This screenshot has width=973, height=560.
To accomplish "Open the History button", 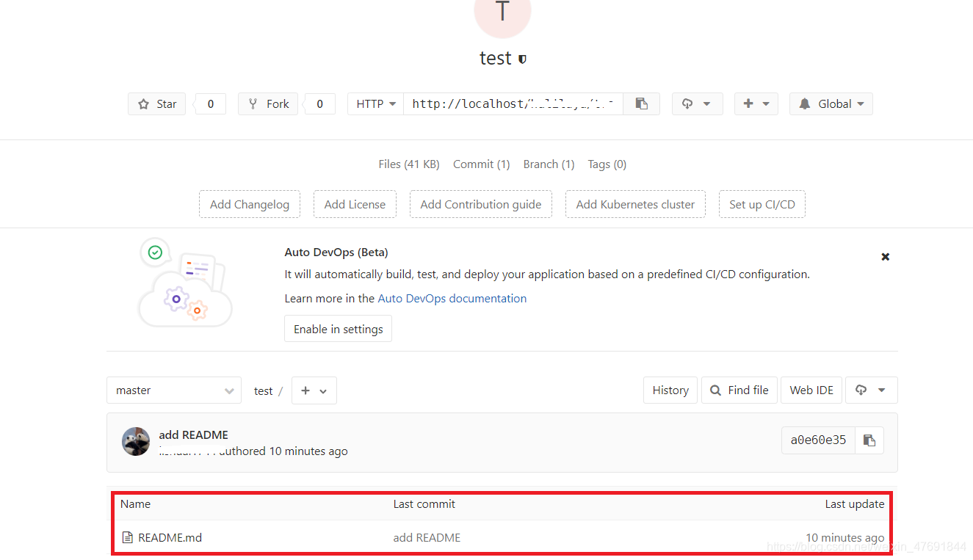I will tap(670, 390).
